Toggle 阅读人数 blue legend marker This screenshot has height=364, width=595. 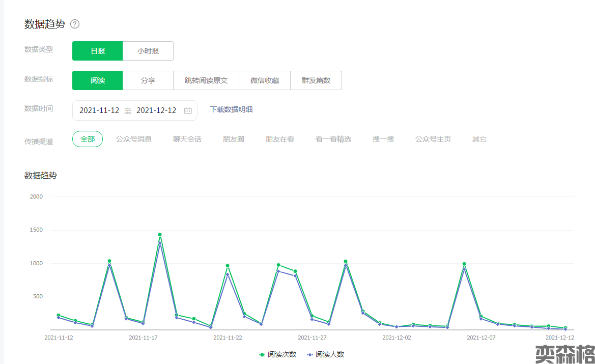(310, 354)
